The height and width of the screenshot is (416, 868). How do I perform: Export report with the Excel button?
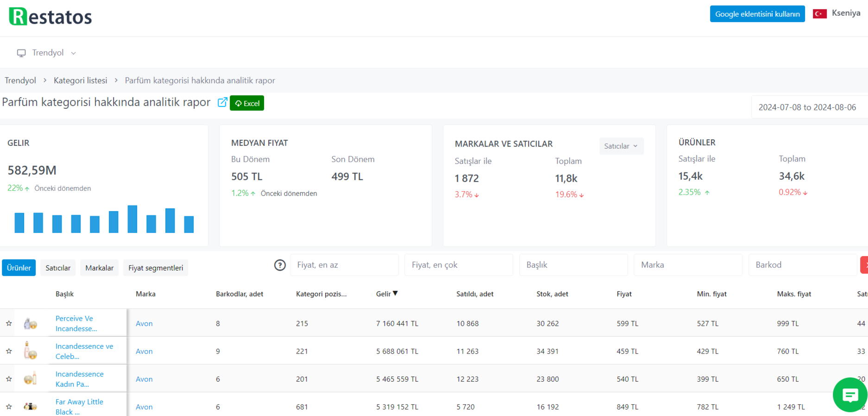click(x=247, y=103)
